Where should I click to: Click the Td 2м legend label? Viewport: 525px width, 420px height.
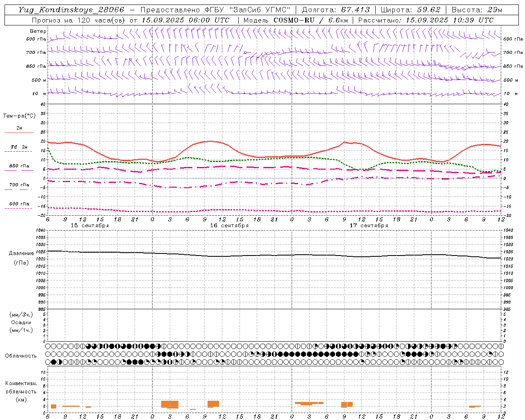click(19, 147)
